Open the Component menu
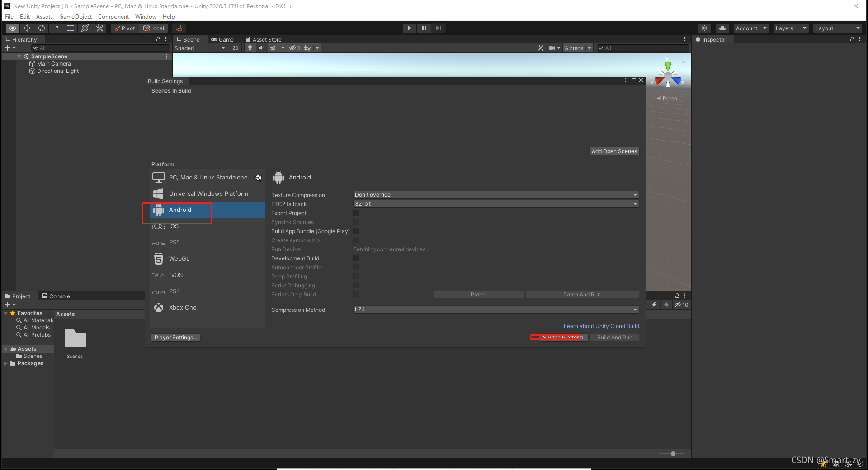 point(113,17)
